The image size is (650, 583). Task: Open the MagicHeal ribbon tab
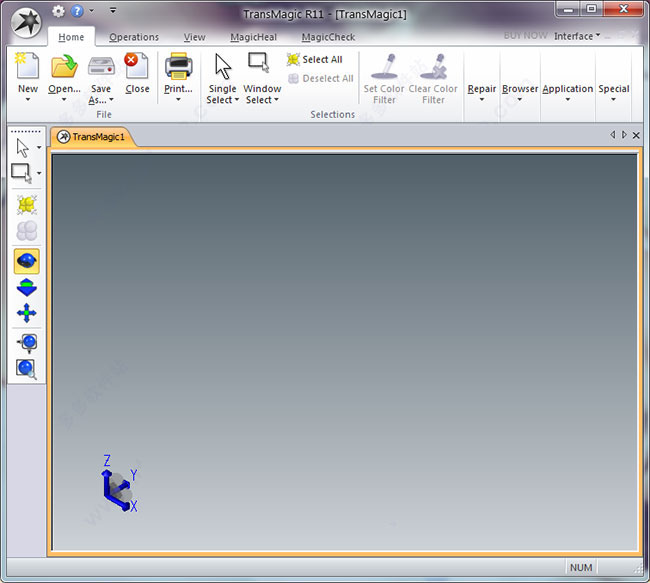[253, 37]
